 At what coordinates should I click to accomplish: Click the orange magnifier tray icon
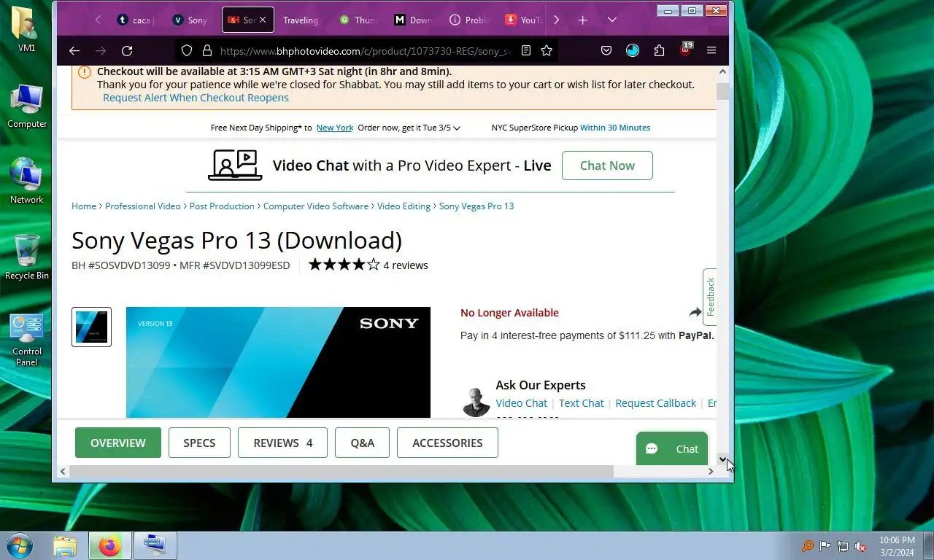808,546
